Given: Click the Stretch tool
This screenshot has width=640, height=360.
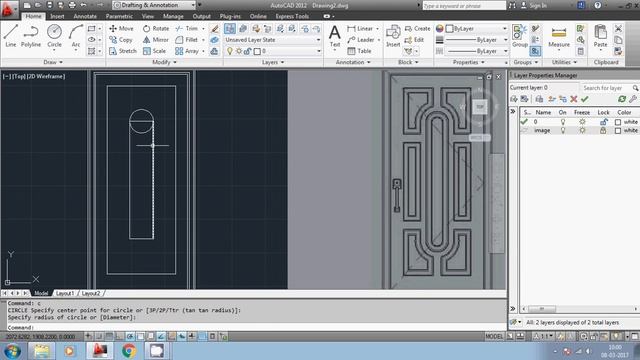Looking at the screenshot, I should 123,51.
